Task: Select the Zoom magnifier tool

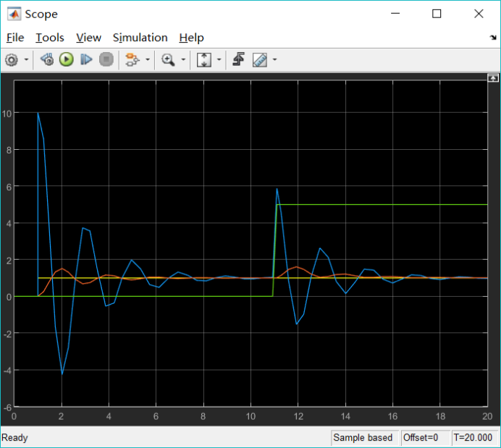Action: pos(168,60)
